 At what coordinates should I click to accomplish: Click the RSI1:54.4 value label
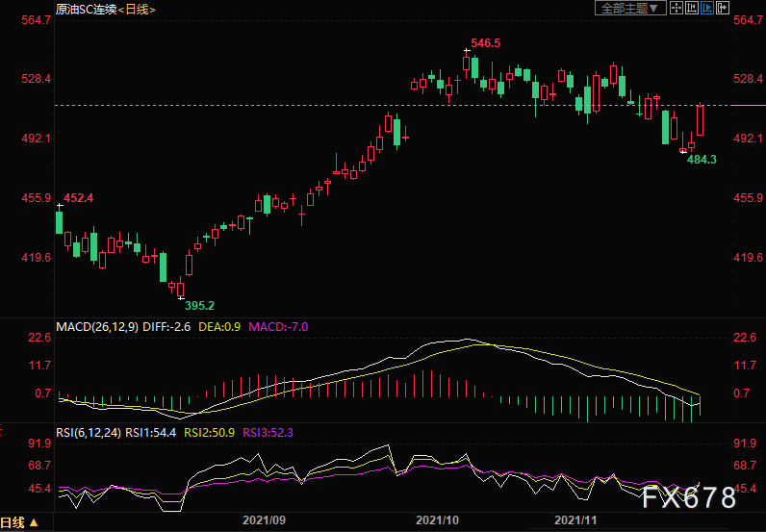coord(150,433)
